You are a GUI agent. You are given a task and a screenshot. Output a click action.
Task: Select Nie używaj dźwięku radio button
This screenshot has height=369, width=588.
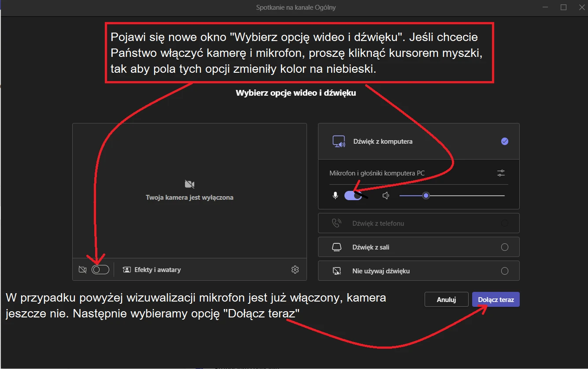(x=505, y=271)
